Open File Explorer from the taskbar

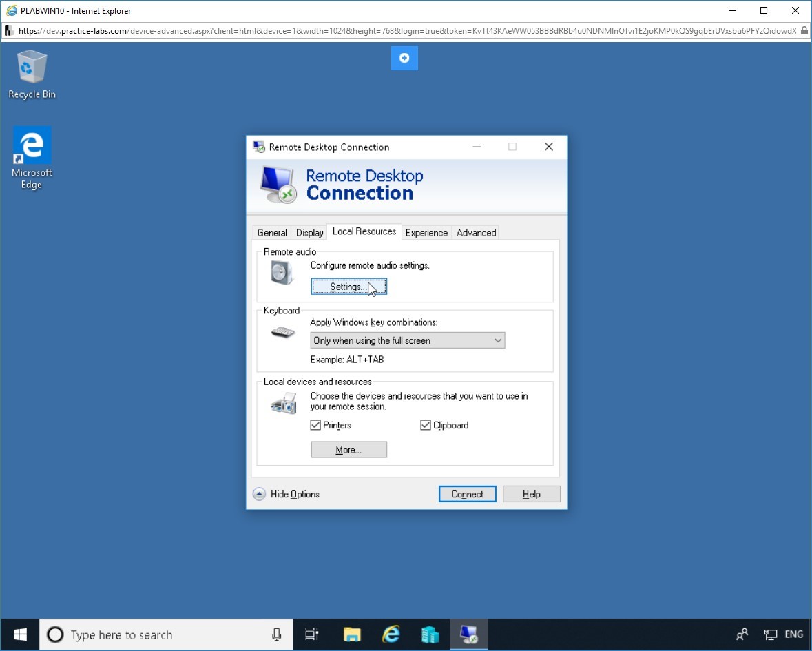pos(352,634)
